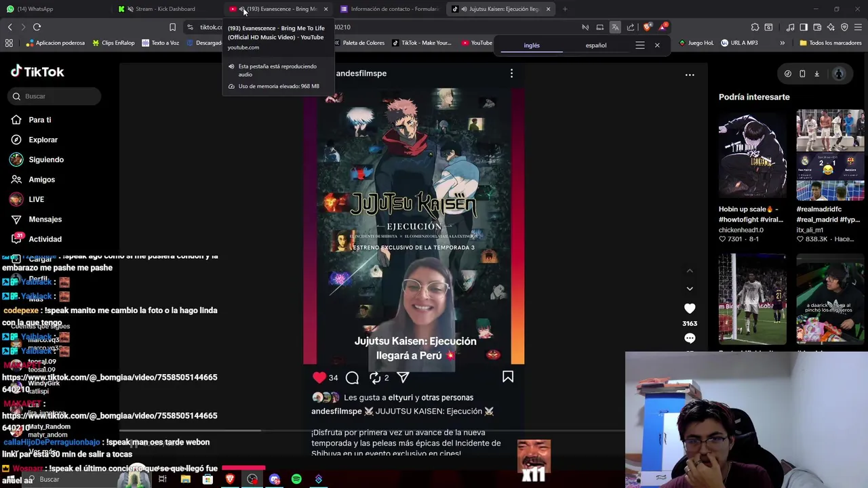Bookmark this page with the bookmark icon
868x488 pixels.
172,27
